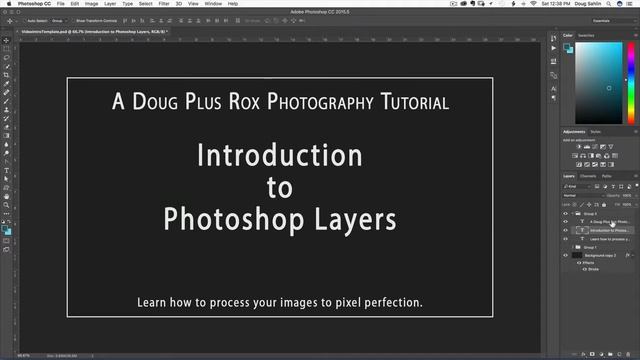Image resolution: width=640 pixels, height=360 pixels.
Task: Toggle the Stroke effect visibility
Action: coord(584,269)
